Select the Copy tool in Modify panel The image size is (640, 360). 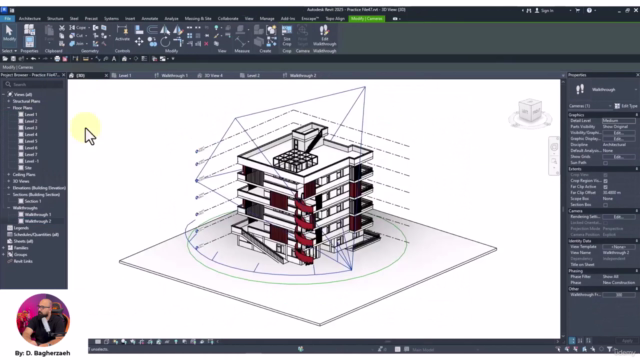point(152,42)
